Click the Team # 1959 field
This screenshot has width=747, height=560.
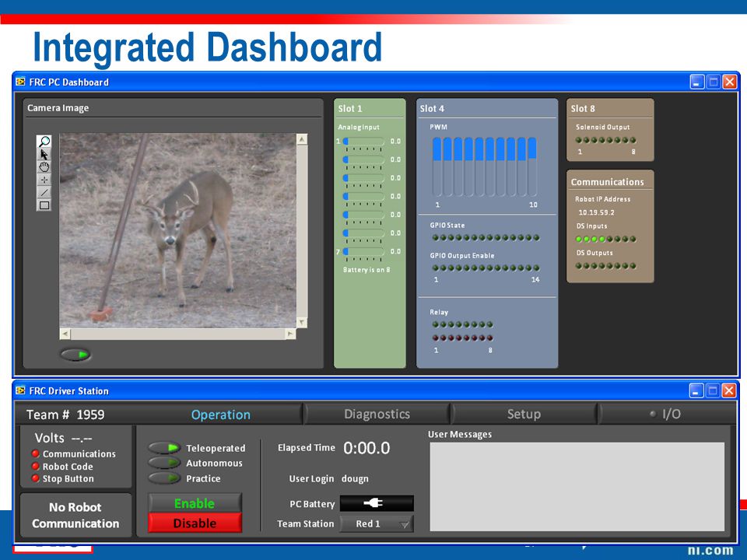65,415
